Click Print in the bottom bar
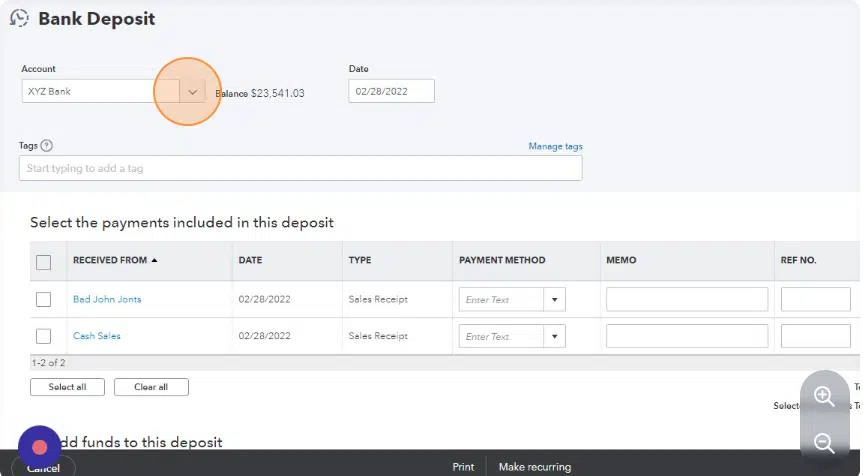This screenshot has height=476, width=863. (x=463, y=467)
